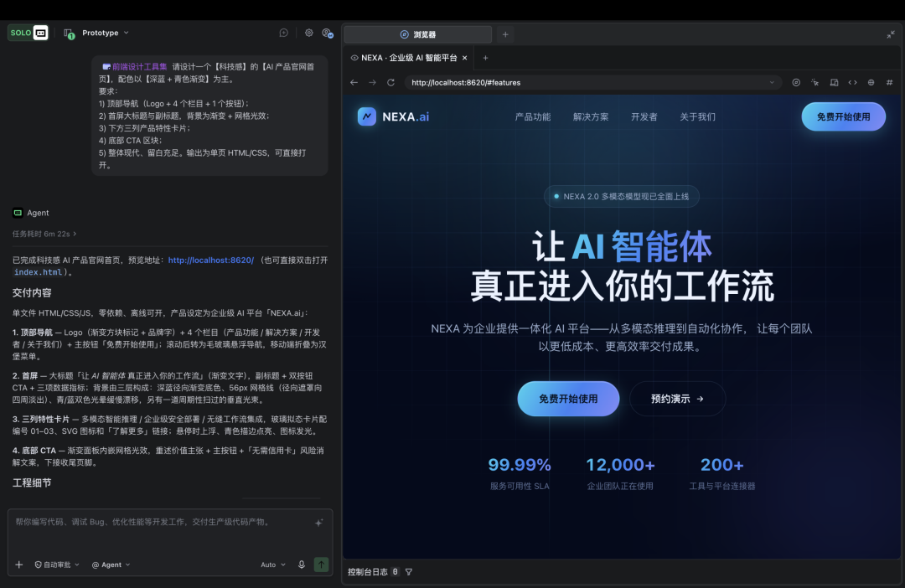The image size is (905, 588).
Task: Select the NEXA · 企业级 AI 智能平台 page tab
Action: 409,58
